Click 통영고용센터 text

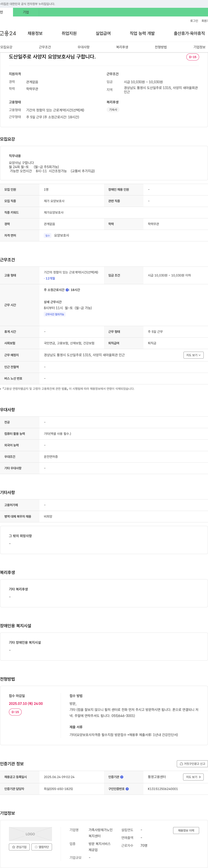[x=157, y=777]
